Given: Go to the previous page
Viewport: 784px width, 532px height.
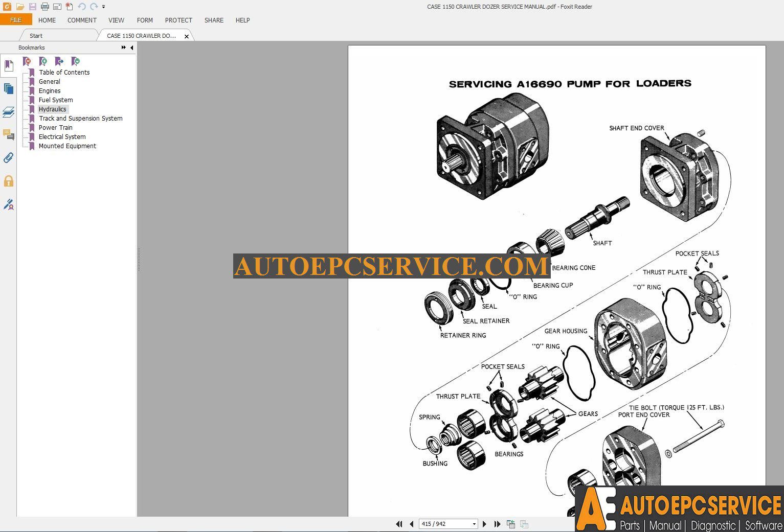Looking at the screenshot, I should [411, 524].
